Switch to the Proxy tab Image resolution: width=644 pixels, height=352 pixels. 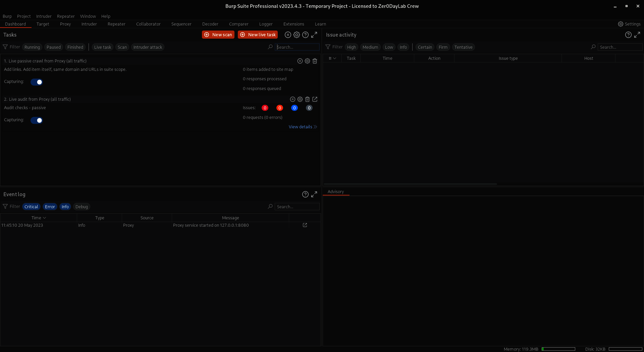pyautogui.click(x=65, y=24)
